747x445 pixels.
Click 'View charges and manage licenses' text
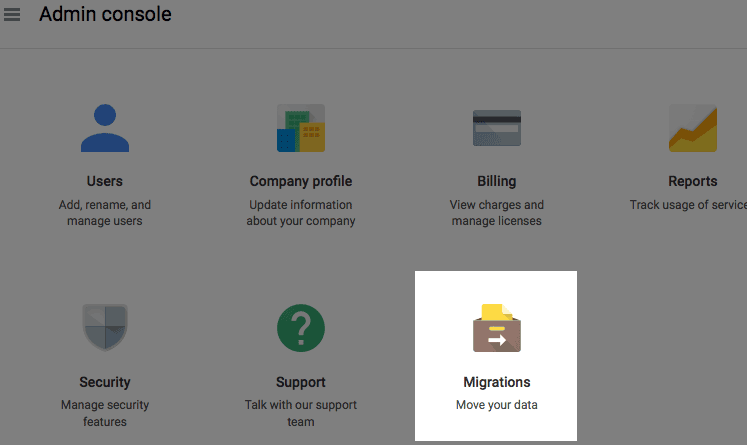point(497,213)
